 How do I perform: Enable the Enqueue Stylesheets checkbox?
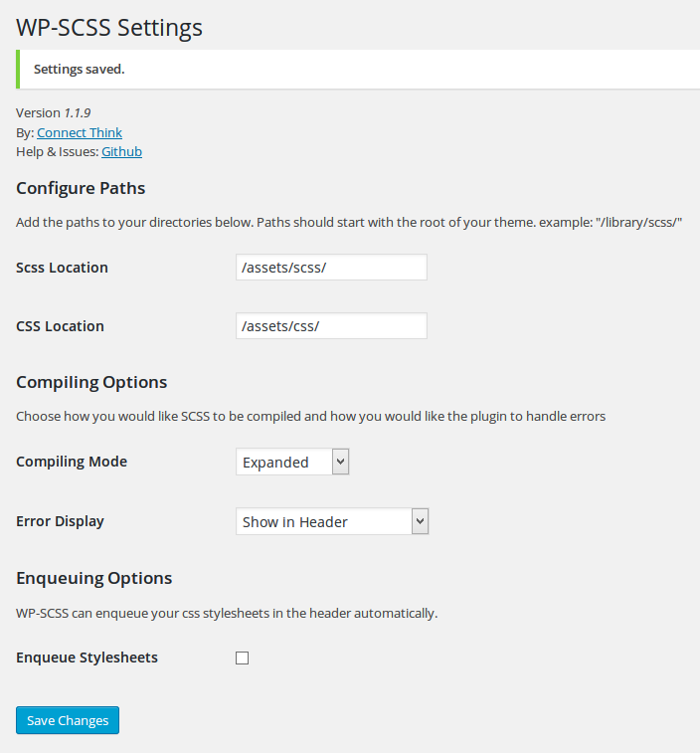click(x=242, y=658)
